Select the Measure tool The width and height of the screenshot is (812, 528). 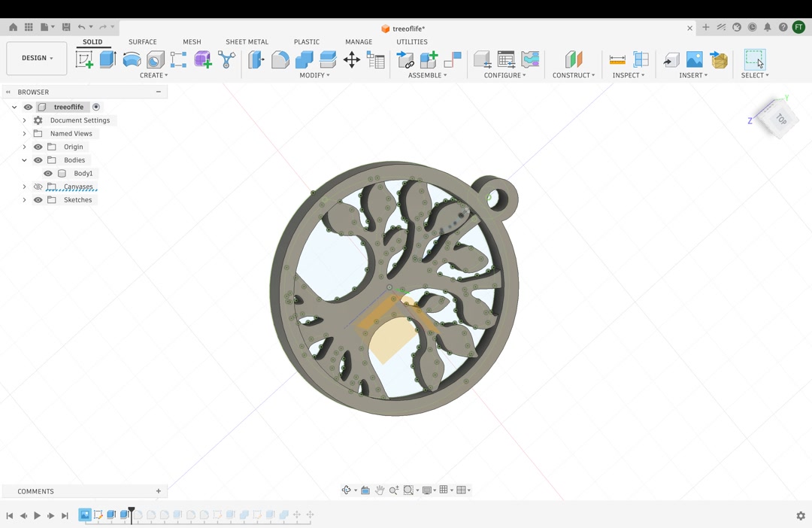pyautogui.click(x=617, y=59)
